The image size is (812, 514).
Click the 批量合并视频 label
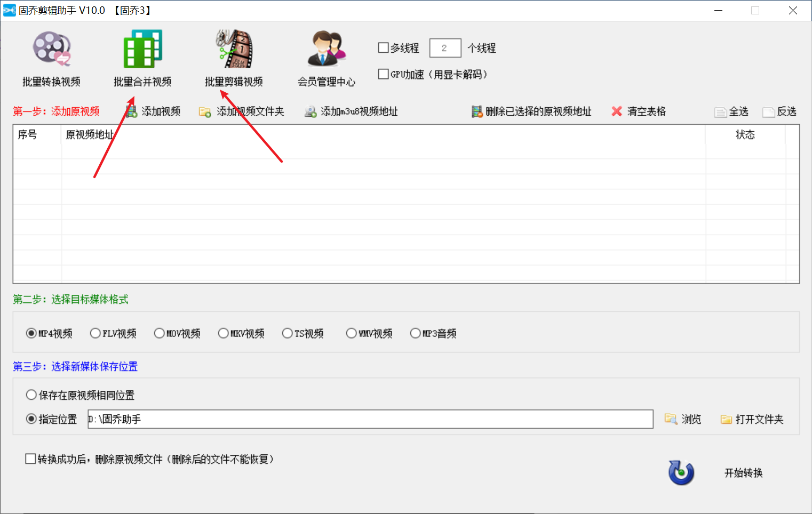click(142, 82)
